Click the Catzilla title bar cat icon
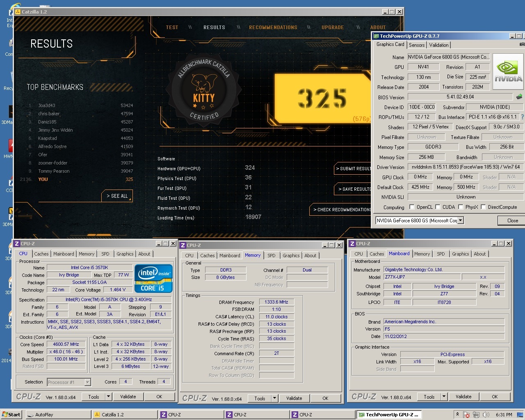This screenshot has width=525, height=420. tap(18, 12)
